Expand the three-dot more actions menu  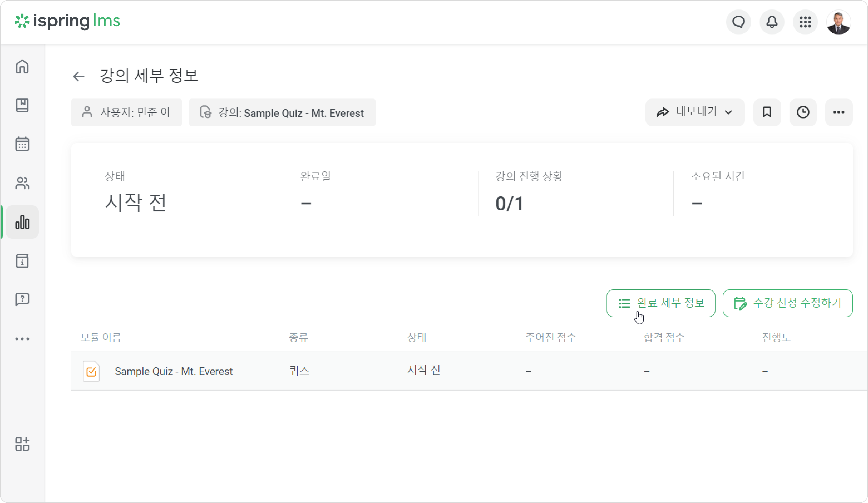(839, 112)
